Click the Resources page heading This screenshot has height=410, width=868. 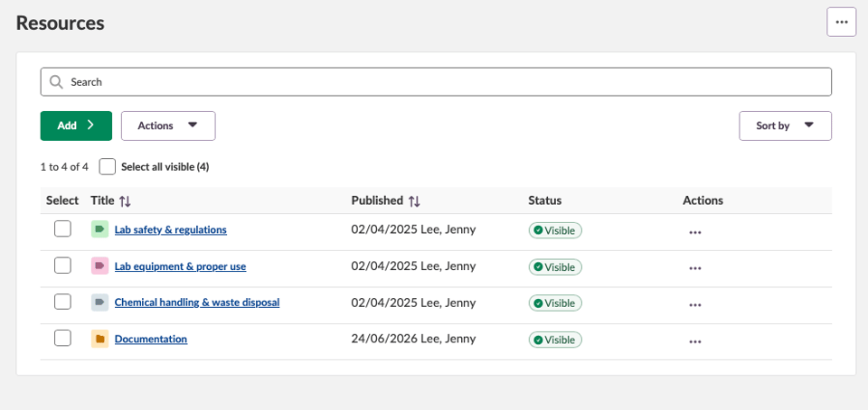tap(61, 23)
